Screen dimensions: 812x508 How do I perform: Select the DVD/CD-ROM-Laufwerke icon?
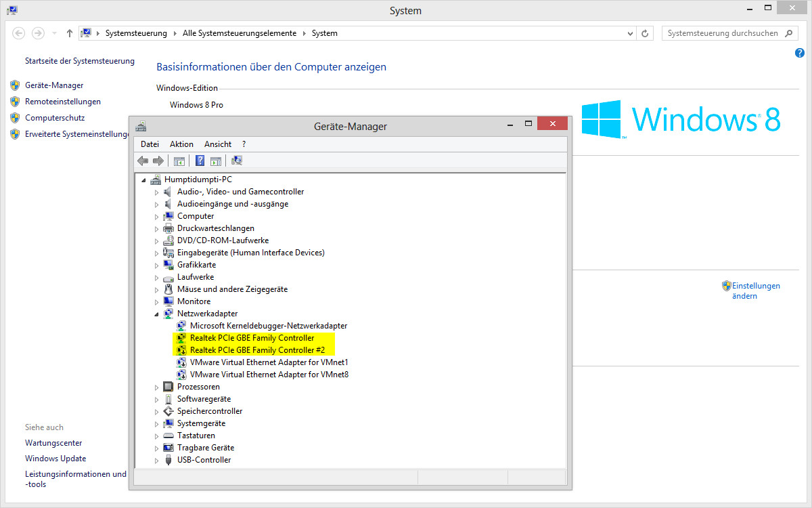(168, 240)
